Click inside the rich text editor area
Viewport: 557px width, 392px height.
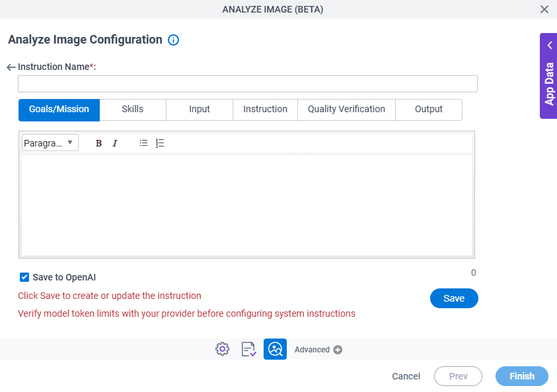click(247, 205)
